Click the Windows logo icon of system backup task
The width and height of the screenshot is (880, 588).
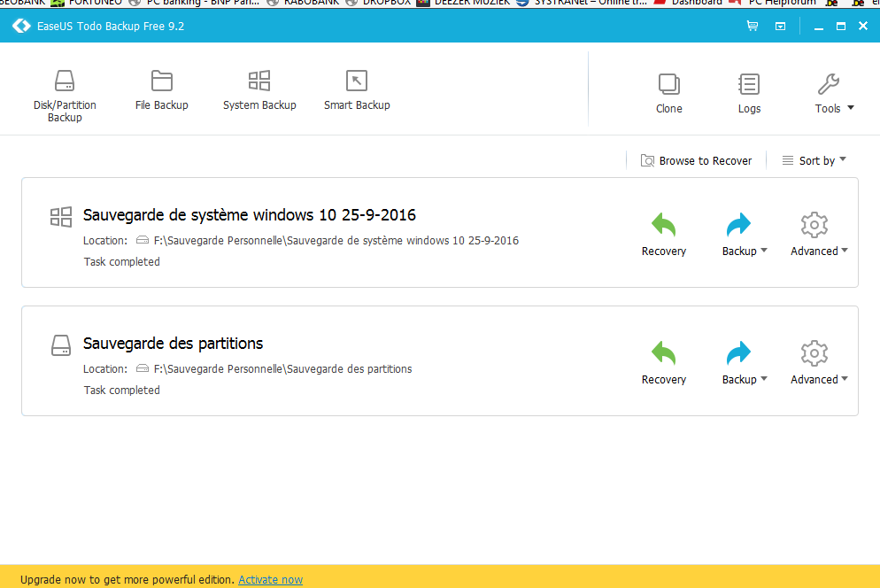[61, 217]
